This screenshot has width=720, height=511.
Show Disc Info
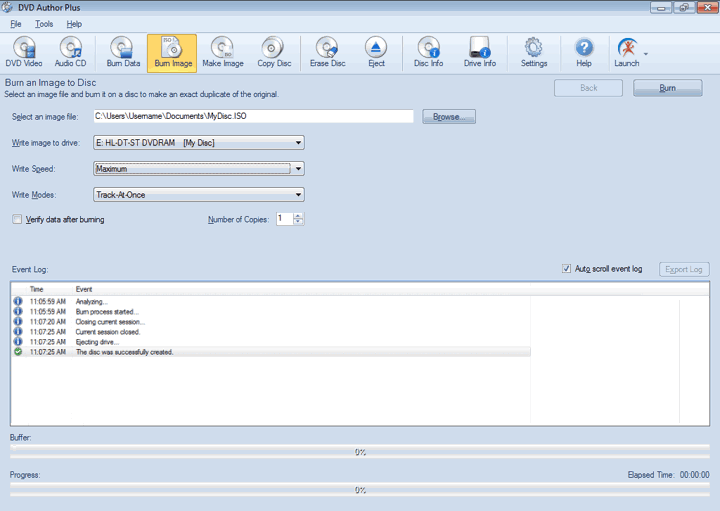(x=428, y=52)
